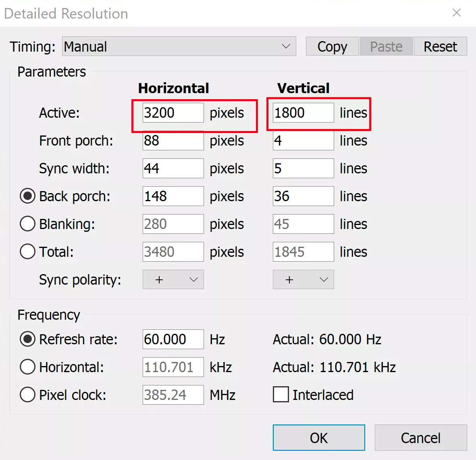Click the vertical Total field showing 1845
The image size is (476, 460).
[x=303, y=252]
